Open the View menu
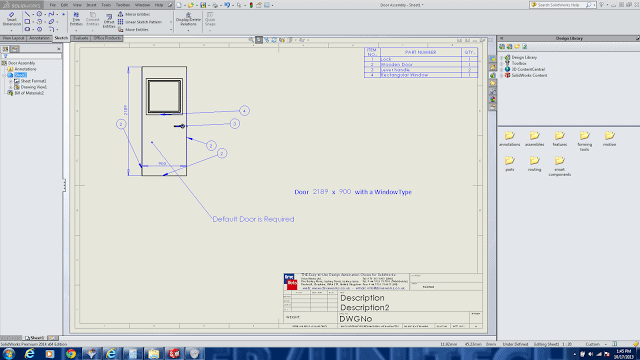 pos(77,5)
